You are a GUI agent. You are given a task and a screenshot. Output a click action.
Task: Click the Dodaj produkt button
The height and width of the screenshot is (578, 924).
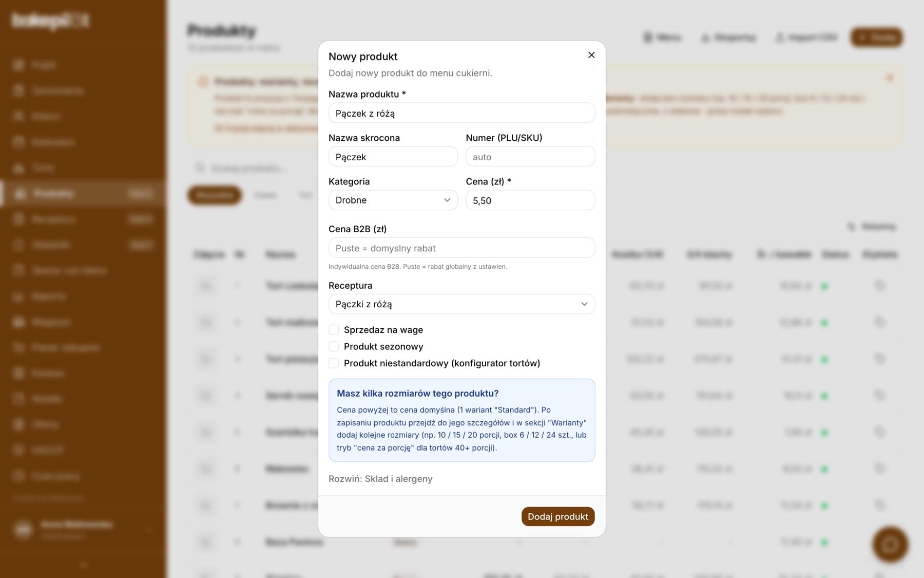pos(558,517)
